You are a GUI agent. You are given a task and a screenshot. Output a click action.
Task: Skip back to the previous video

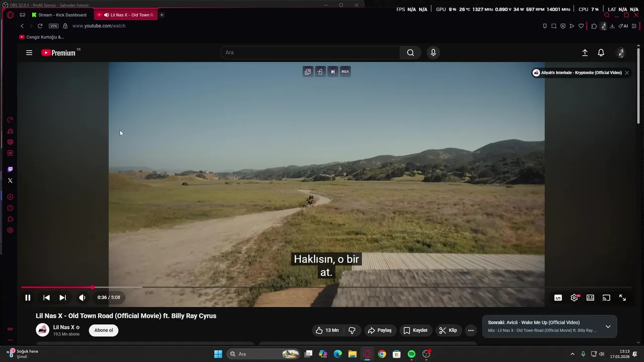pos(46,298)
